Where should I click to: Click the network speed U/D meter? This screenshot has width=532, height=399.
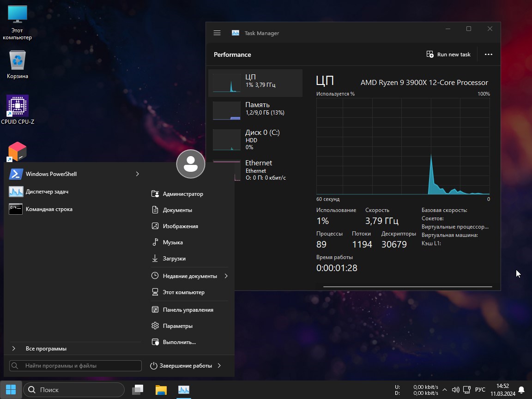(416, 390)
